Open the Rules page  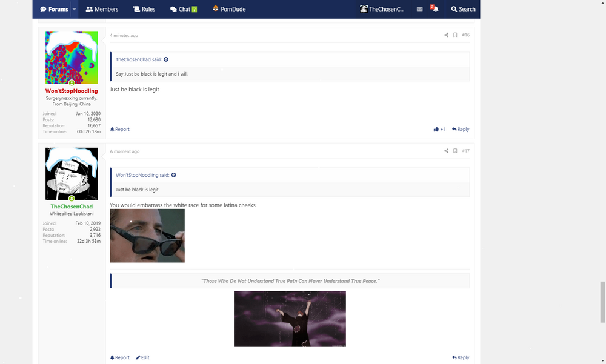pos(144,9)
